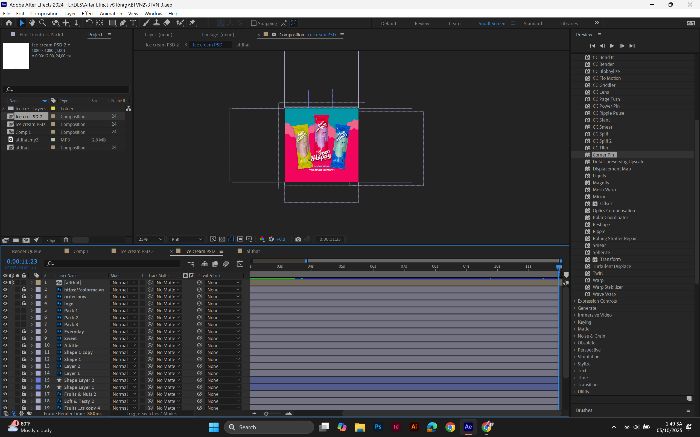
Task: Expand the Keying effects category
Action: 584,322
